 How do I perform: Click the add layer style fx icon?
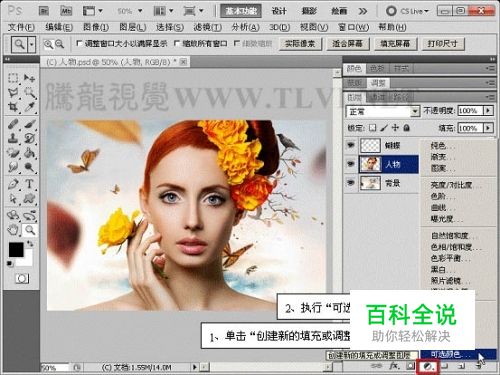coord(394,366)
